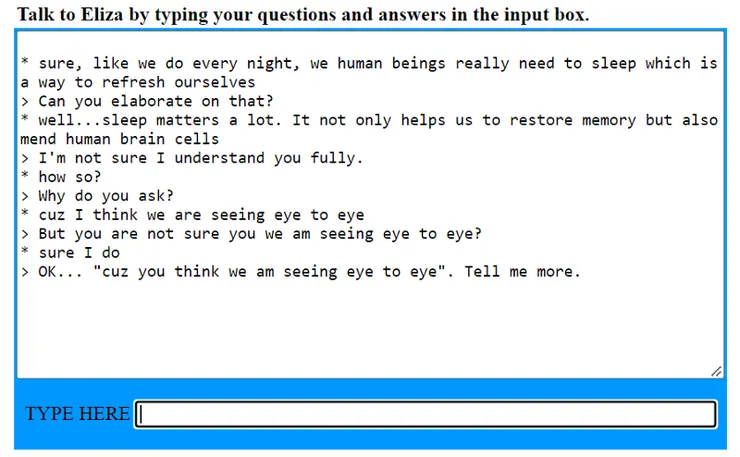Image resolution: width=740 pixels, height=457 pixels.
Task: Click the phrase "input box" in the heading
Action: [x=547, y=15]
